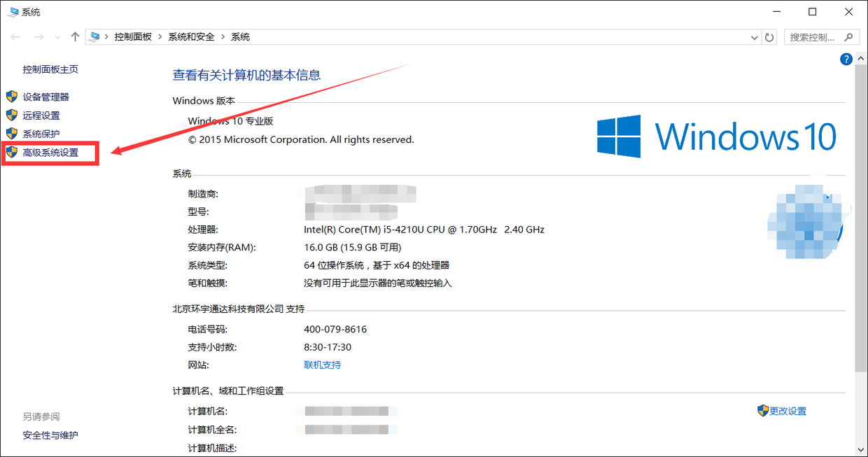Open Help via blue question mark icon
The height and width of the screenshot is (457, 868).
[846, 59]
